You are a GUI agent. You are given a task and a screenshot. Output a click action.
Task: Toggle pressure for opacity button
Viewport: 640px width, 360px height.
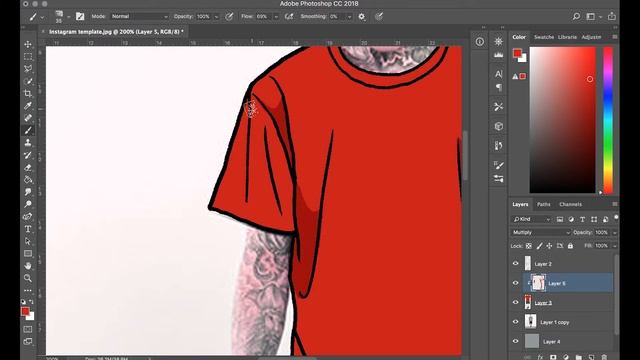[x=229, y=17]
